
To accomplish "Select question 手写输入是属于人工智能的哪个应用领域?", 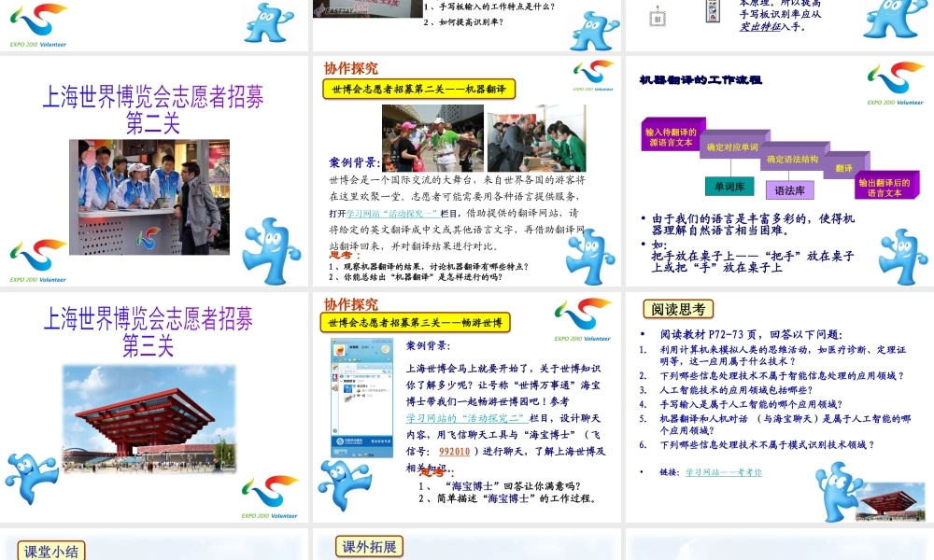I will click(x=751, y=404).
